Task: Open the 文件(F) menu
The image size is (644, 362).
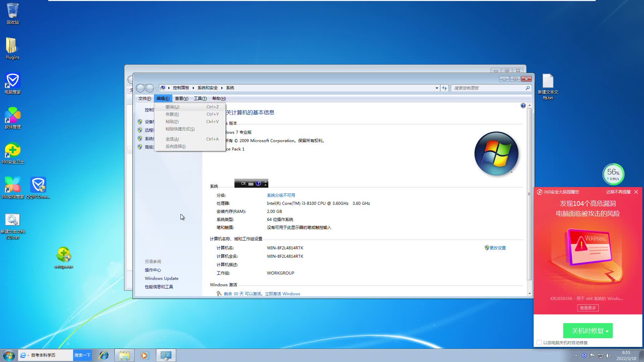Action: (145, 98)
